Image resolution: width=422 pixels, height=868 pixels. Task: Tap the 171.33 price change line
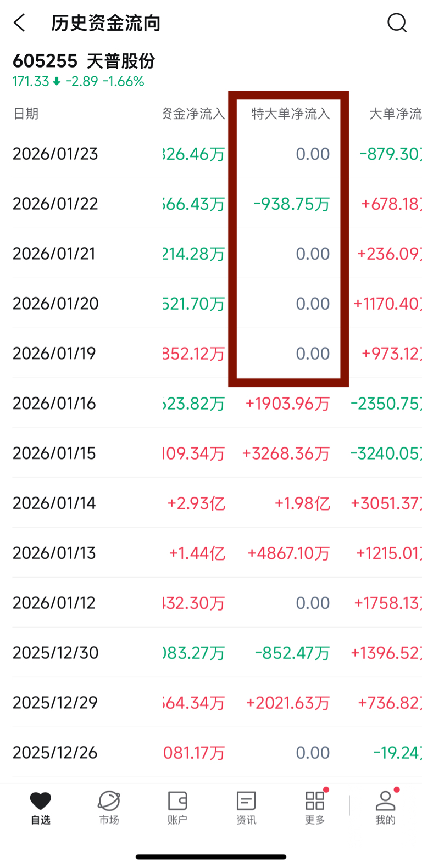(78, 81)
